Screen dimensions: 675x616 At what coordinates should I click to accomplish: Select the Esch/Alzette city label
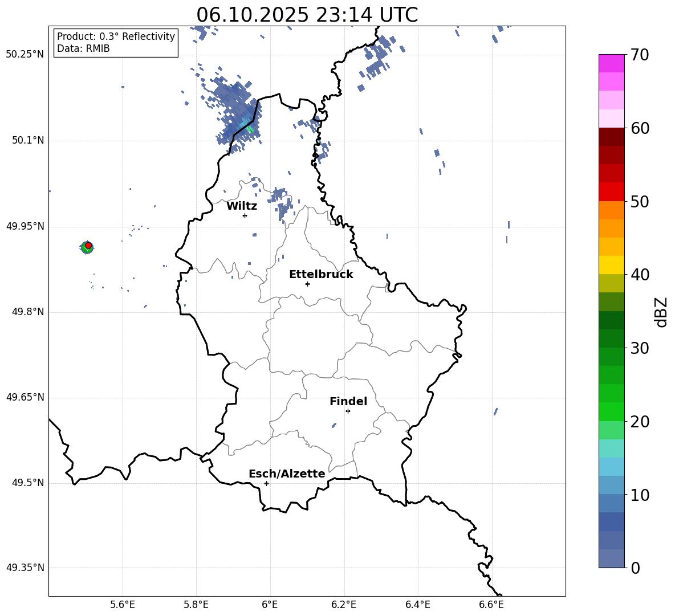pyautogui.click(x=287, y=474)
